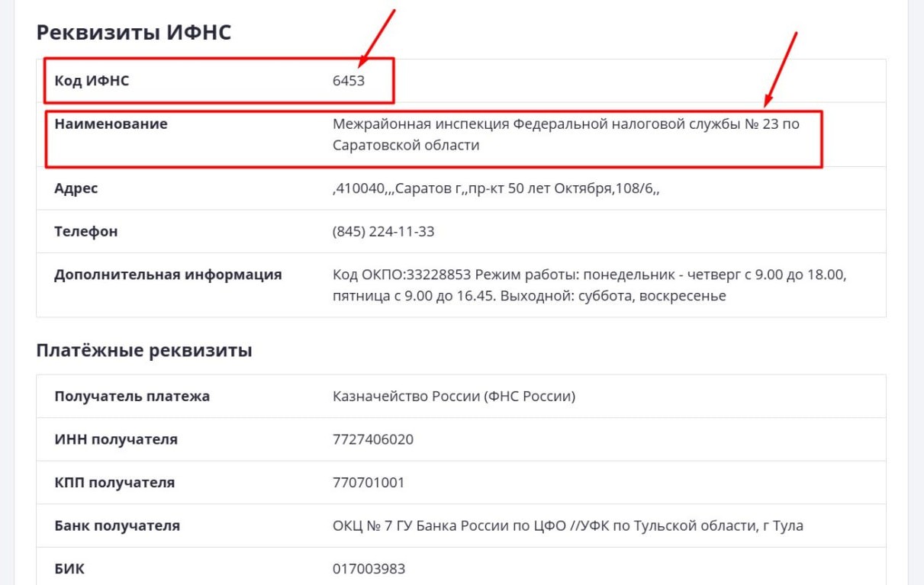Click the IFNS code value 6453
924x585 pixels.
(x=349, y=81)
